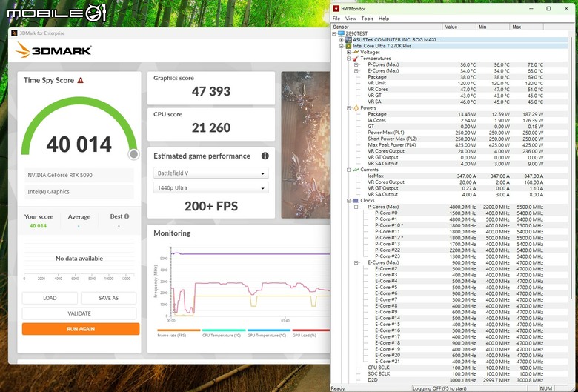Click the SAVE AS button
The width and height of the screenshot is (578, 392).
pyautogui.click(x=108, y=298)
